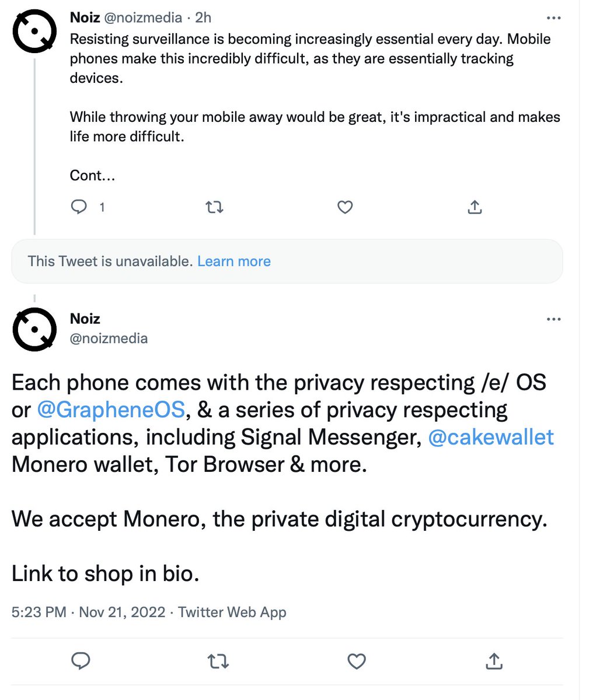Select the This Tweet is unavailable box

287,261
